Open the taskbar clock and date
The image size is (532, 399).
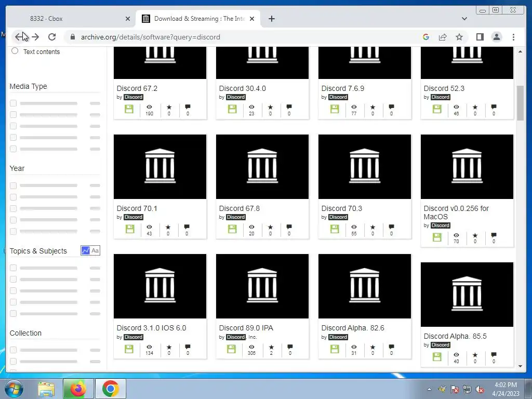506,389
